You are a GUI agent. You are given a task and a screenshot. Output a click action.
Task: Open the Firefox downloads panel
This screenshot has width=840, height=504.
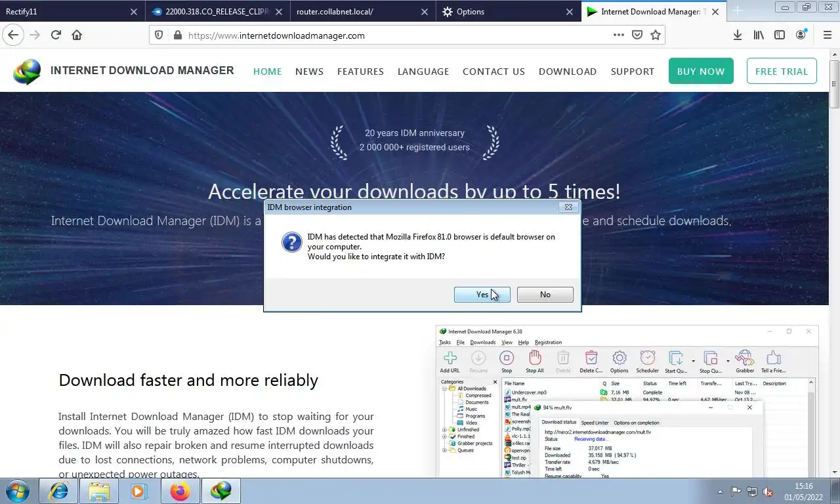point(738,35)
